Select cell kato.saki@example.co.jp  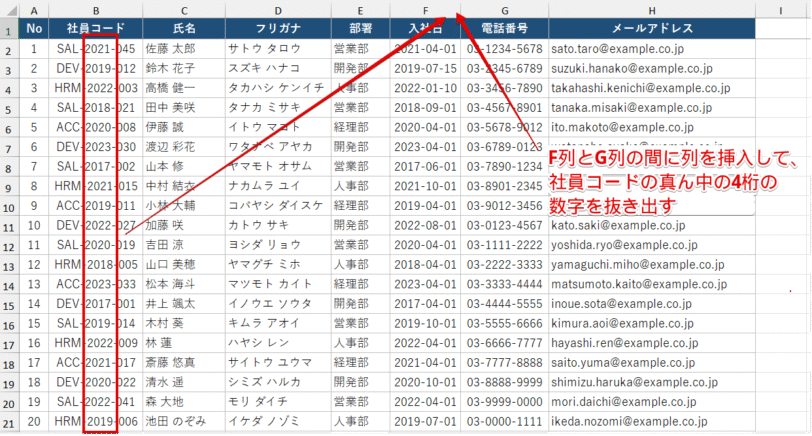point(651,226)
